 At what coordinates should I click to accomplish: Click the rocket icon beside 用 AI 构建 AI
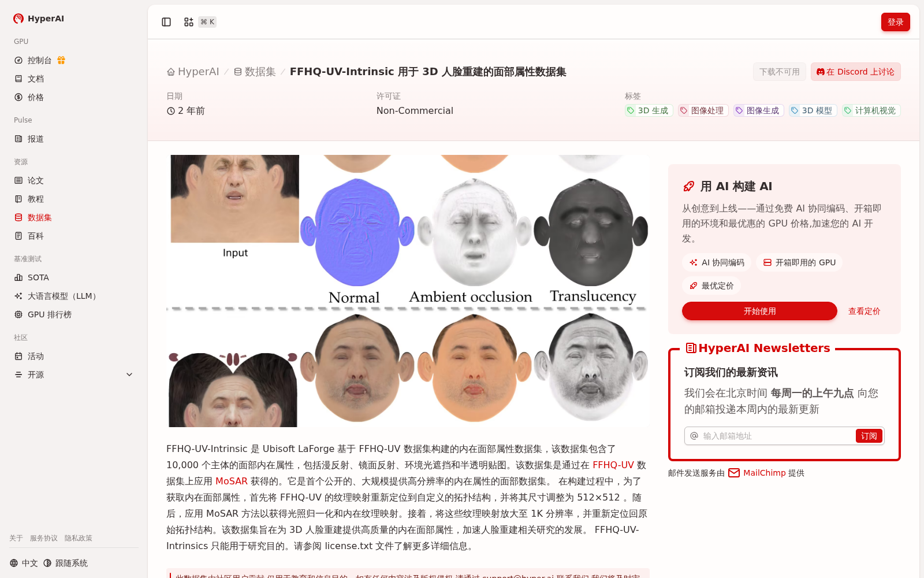(689, 186)
